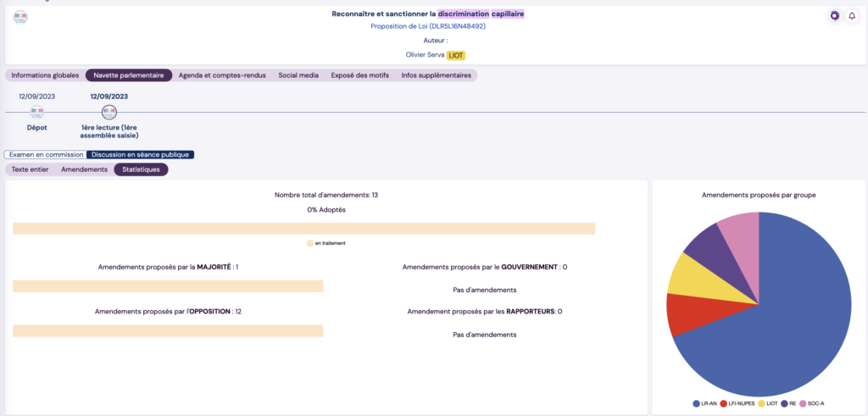Switch to the Amendements sub-tab
This screenshot has width=868, height=416.
pyautogui.click(x=85, y=169)
